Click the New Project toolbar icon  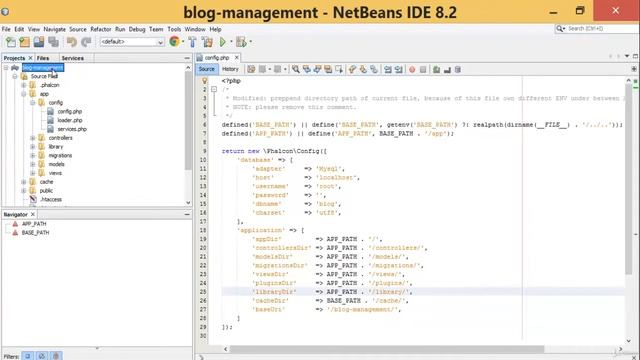(24, 42)
